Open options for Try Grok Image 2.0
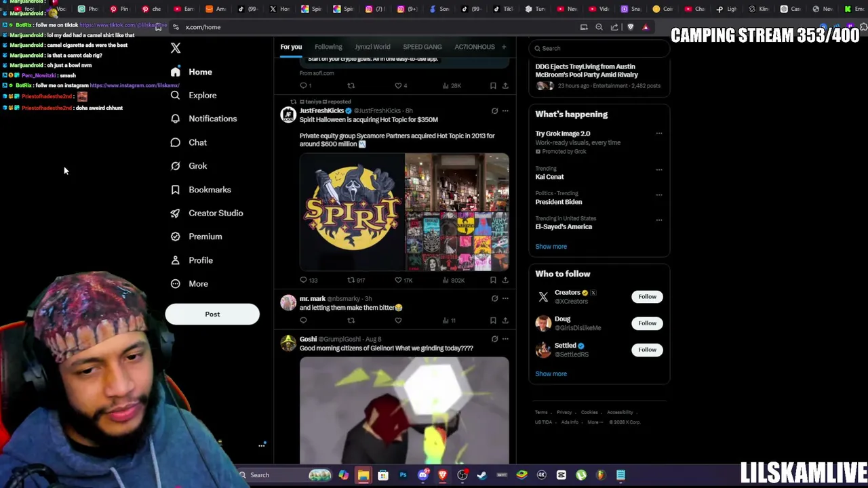This screenshot has width=868, height=488. coord(659,134)
